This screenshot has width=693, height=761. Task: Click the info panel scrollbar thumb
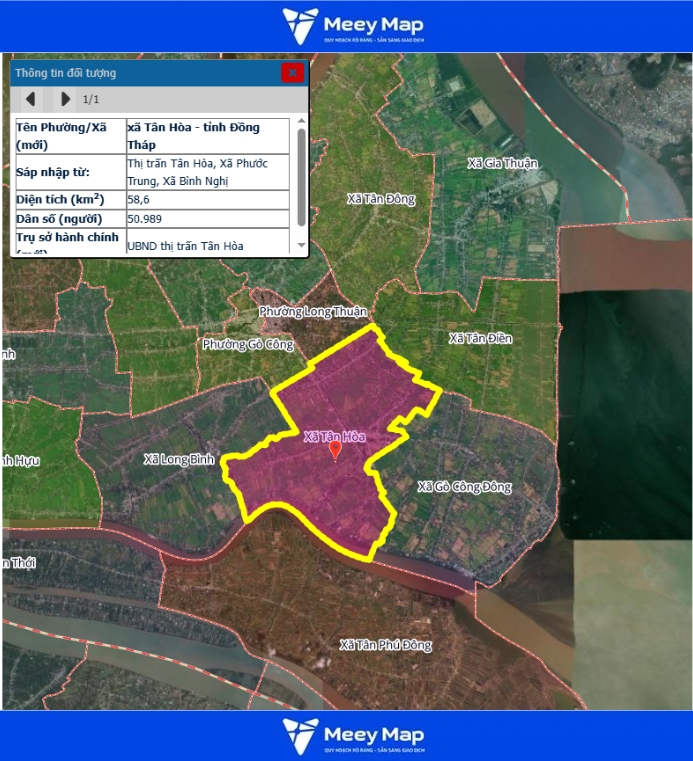301,178
